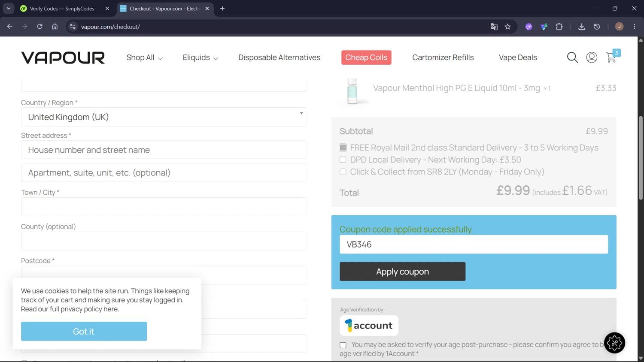Open Cartomizer Refills menu item
Viewport: 644px width, 362px height.
(443, 57)
